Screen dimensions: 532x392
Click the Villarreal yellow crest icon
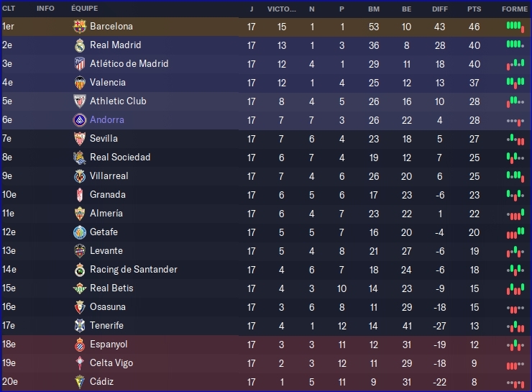click(80, 176)
